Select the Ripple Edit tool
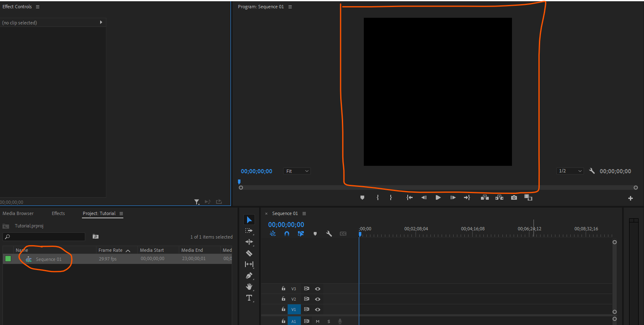 coord(249,242)
